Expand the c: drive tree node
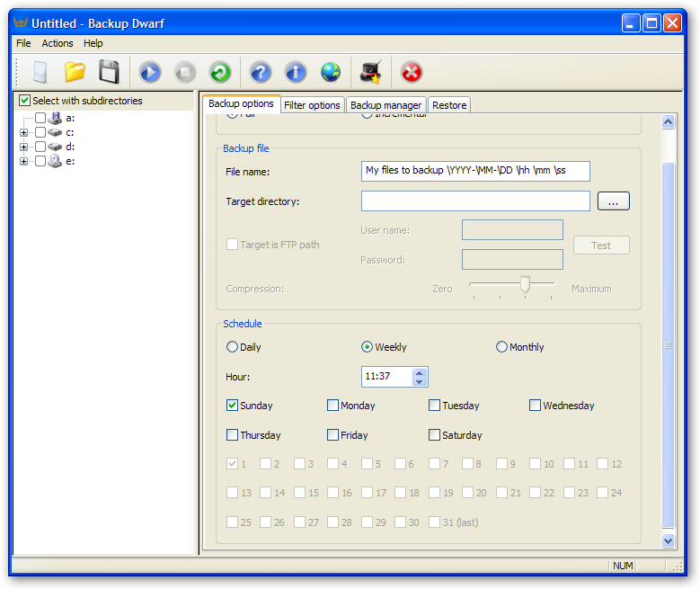 pyautogui.click(x=24, y=133)
